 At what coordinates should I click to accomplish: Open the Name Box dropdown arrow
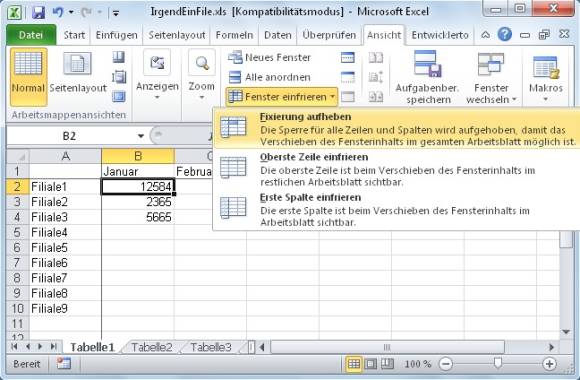click(141, 136)
